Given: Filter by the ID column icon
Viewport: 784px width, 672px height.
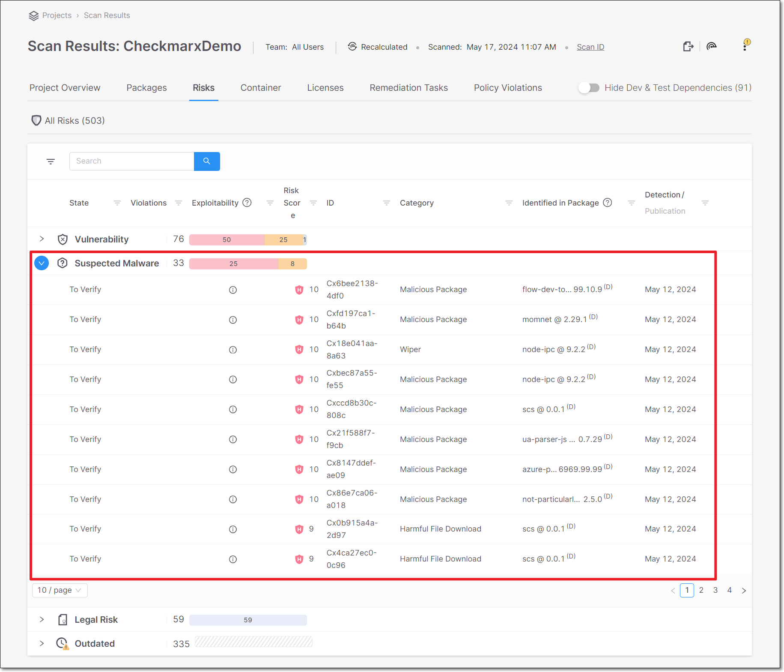Looking at the screenshot, I should pos(387,203).
